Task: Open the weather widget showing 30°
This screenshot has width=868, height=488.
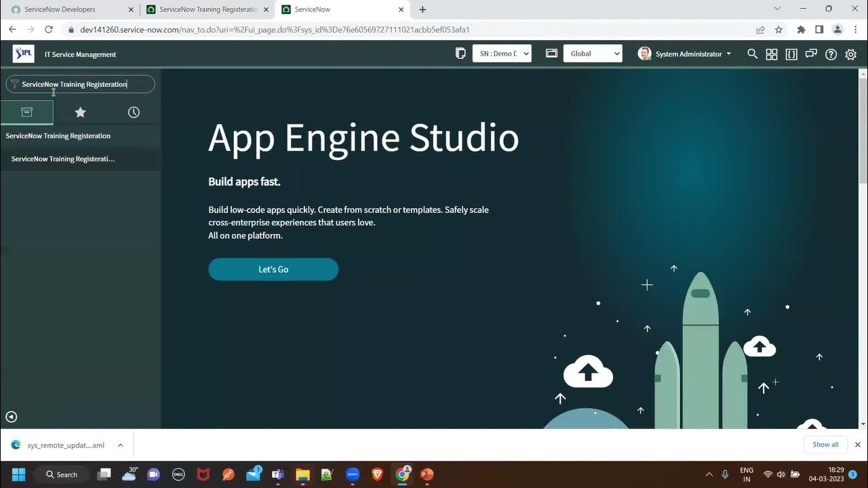Action: (129, 474)
